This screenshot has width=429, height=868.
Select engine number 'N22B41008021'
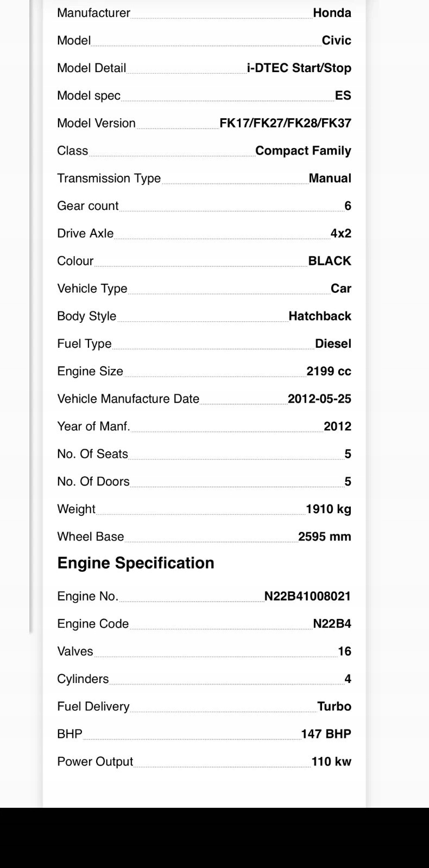[307, 597]
